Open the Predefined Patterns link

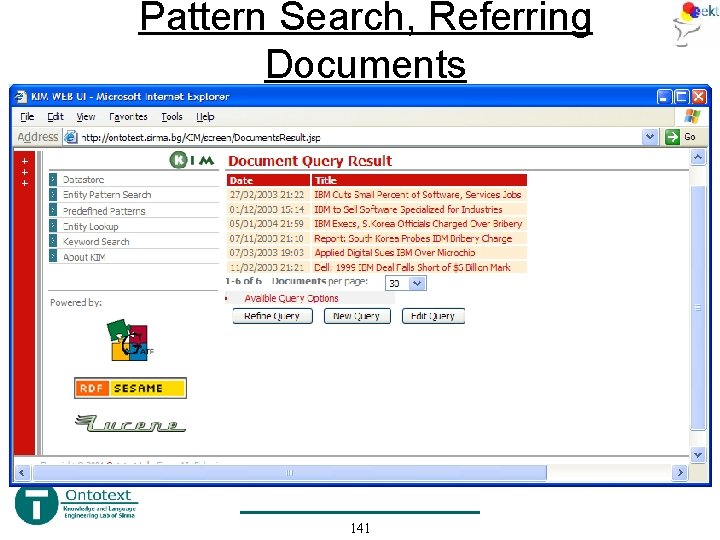pos(104,211)
